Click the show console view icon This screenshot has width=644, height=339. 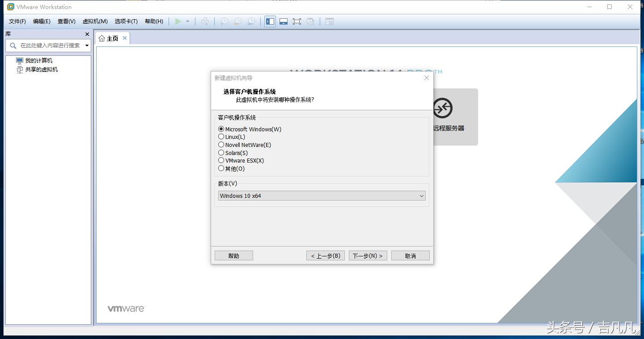click(x=284, y=21)
